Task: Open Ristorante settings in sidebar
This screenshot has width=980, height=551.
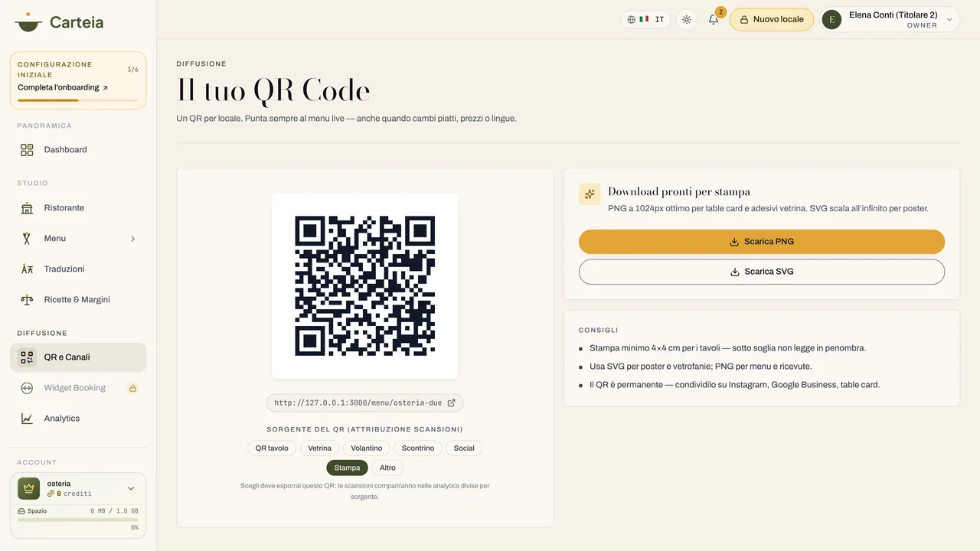Action: [x=78, y=208]
